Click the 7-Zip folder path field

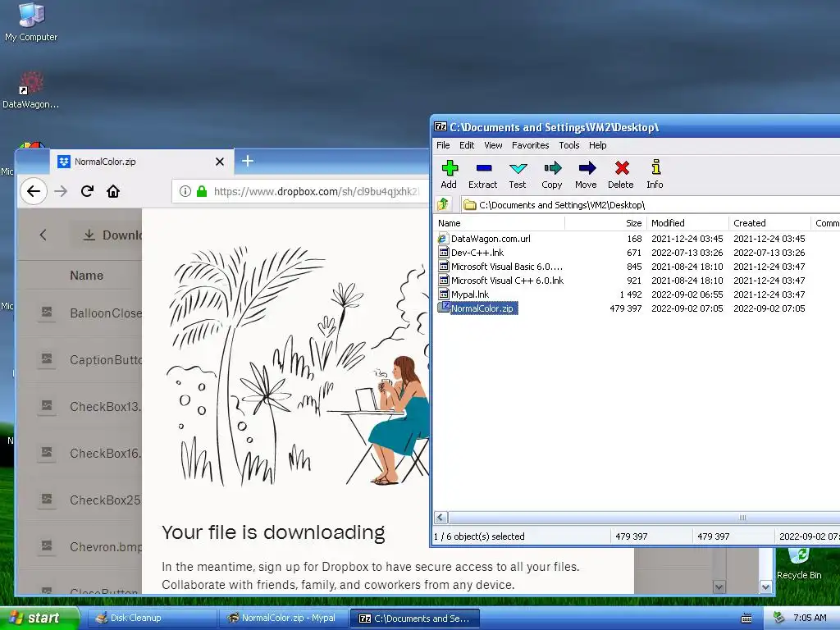pos(650,204)
